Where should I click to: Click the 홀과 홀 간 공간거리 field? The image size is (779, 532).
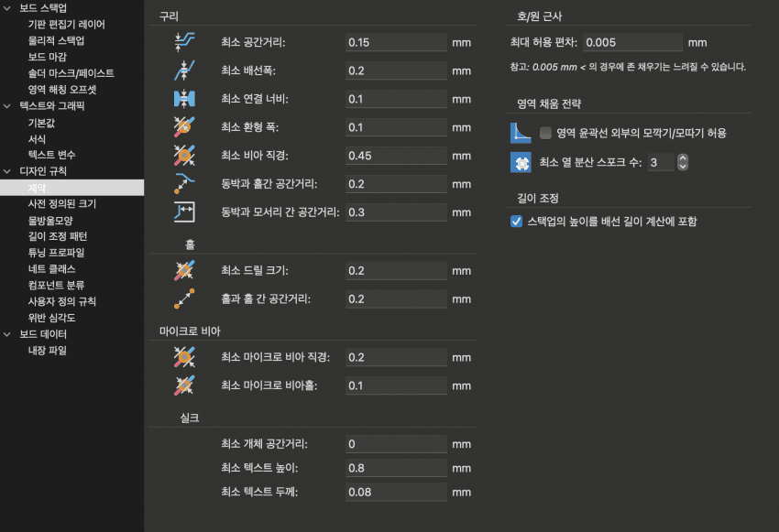click(396, 299)
